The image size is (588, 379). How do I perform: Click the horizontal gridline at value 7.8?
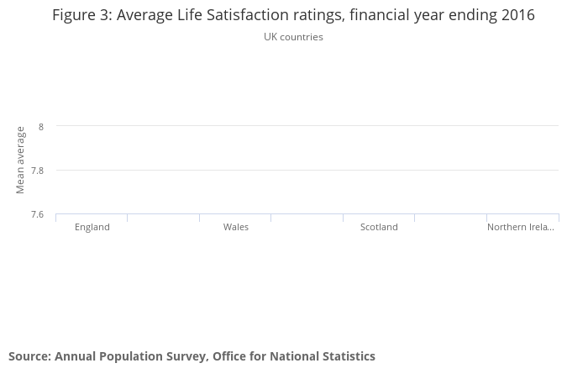pos(307,171)
